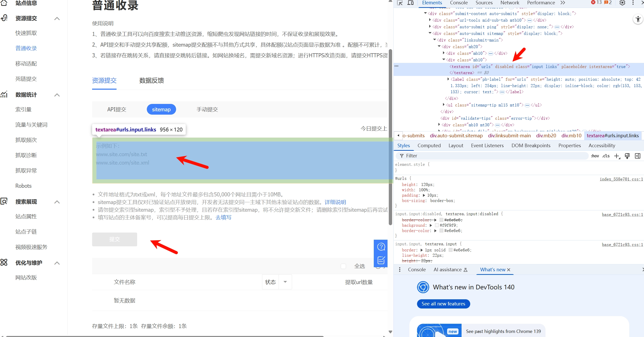Open DevTools settings gear icon
Image resolution: width=644 pixels, height=337 pixels.
tap(622, 3)
